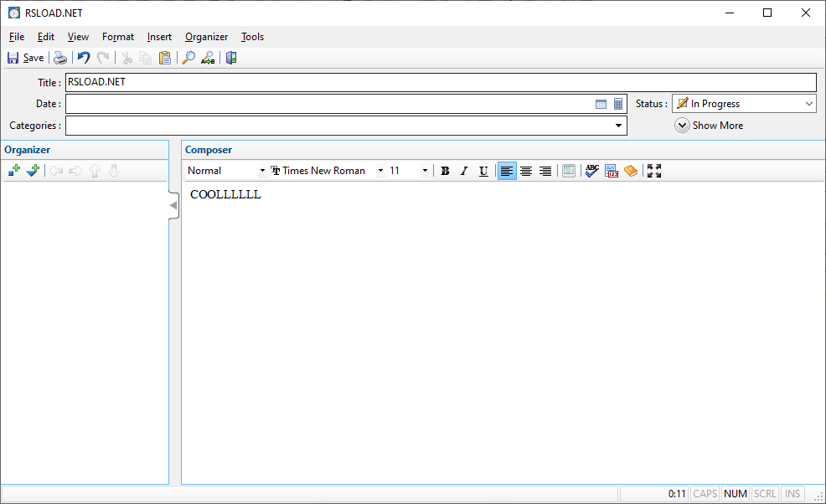Align text right

pyautogui.click(x=545, y=171)
